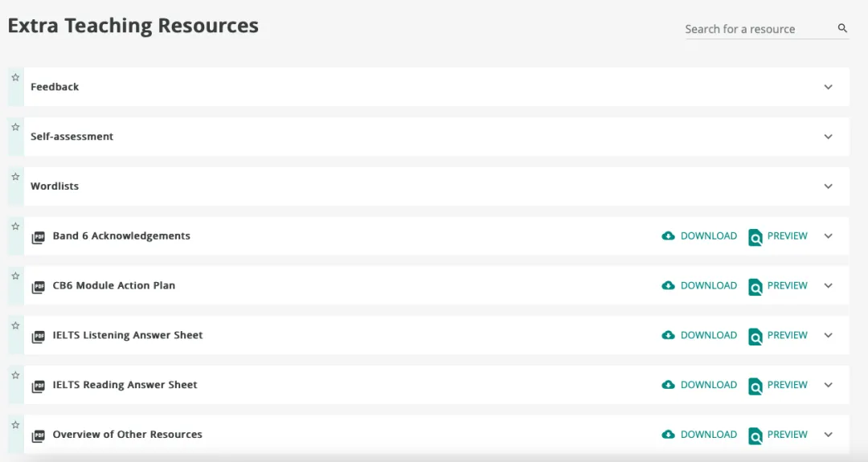Click PDF icon beside CB6 Module Action Plan
Image resolution: width=868 pixels, height=462 pixels.
click(x=38, y=288)
